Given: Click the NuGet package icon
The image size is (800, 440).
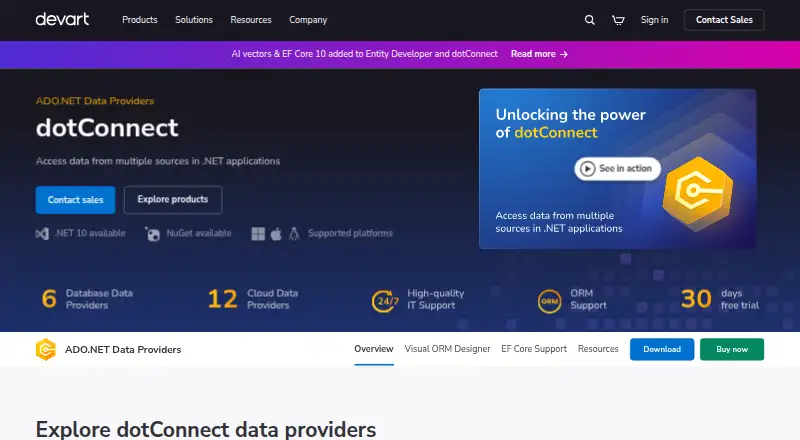Looking at the screenshot, I should [x=152, y=233].
